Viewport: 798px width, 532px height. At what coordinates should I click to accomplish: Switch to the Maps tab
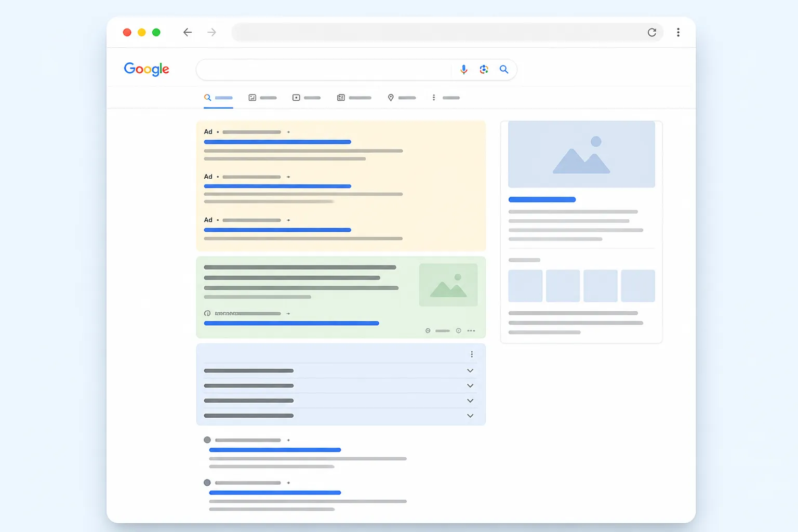(x=402, y=98)
